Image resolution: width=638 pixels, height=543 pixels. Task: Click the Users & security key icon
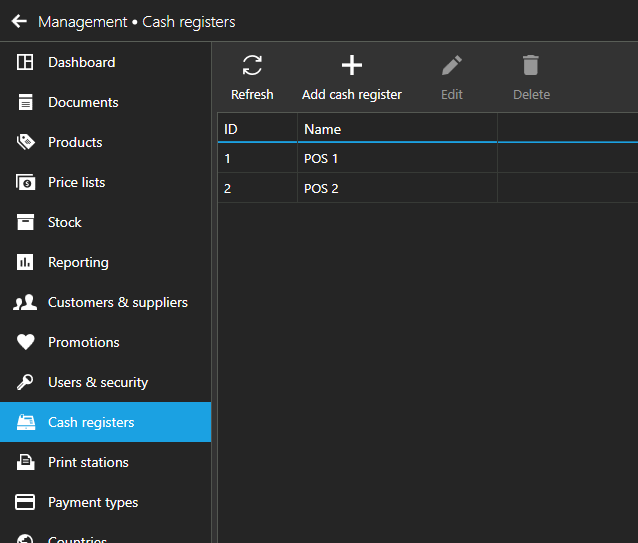pos(25,382)
